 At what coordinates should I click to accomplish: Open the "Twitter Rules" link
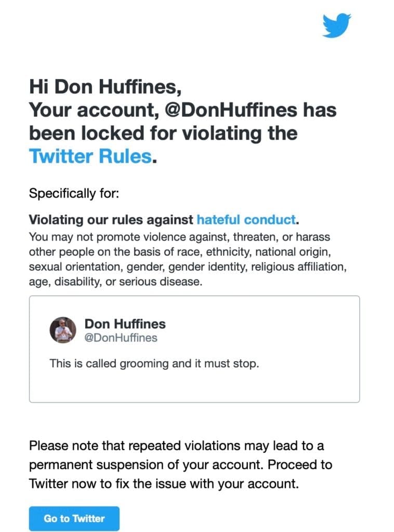[91, 156]
